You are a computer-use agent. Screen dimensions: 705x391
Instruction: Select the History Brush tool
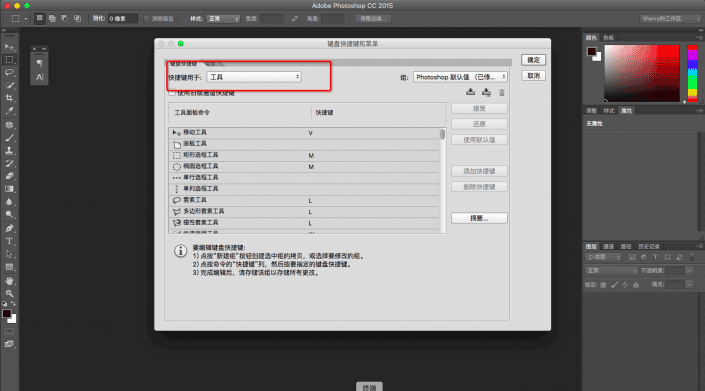pos(9,163)
